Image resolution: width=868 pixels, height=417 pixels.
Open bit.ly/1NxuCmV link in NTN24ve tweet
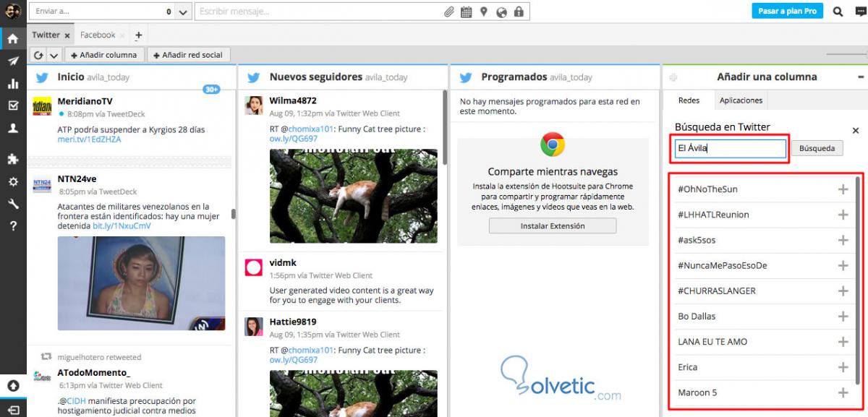[122, 226]
